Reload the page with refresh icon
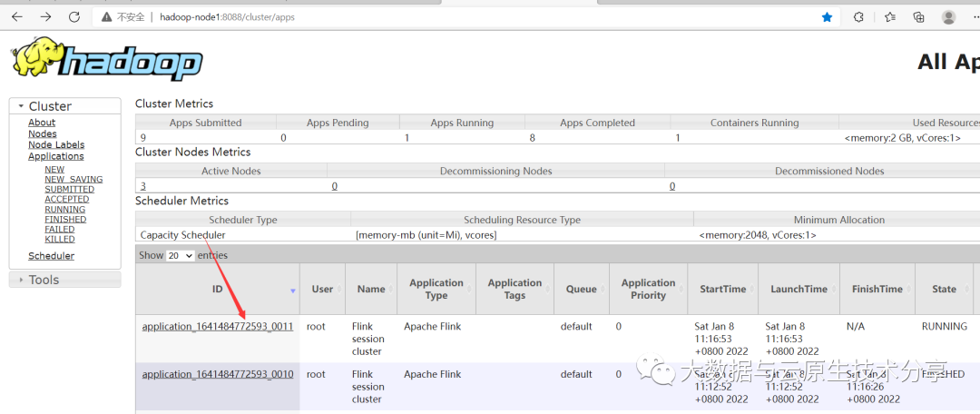This screenshot has height=414, width=980. (x=74, y=17)
